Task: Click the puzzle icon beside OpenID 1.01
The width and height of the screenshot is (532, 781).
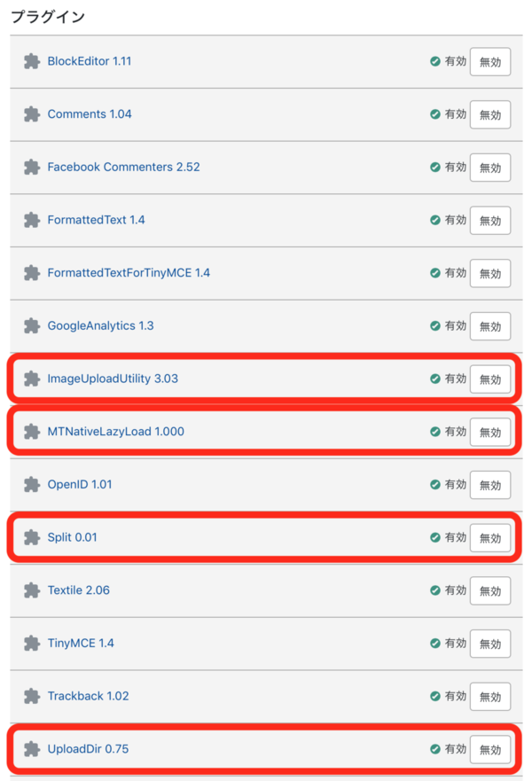Action: 32,484
